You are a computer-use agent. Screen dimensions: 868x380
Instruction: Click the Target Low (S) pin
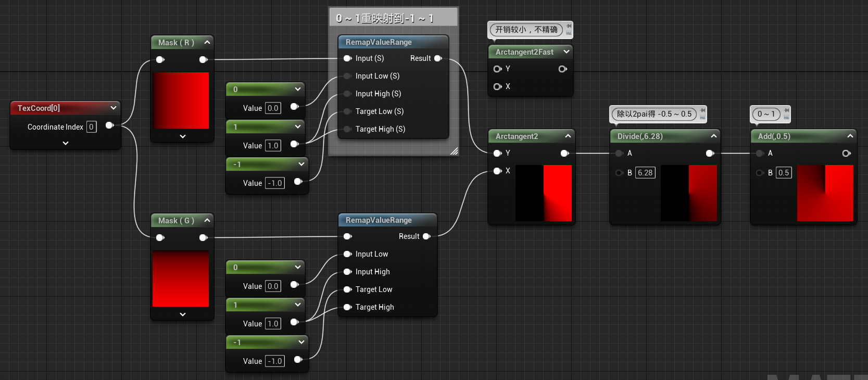[348, 111]
